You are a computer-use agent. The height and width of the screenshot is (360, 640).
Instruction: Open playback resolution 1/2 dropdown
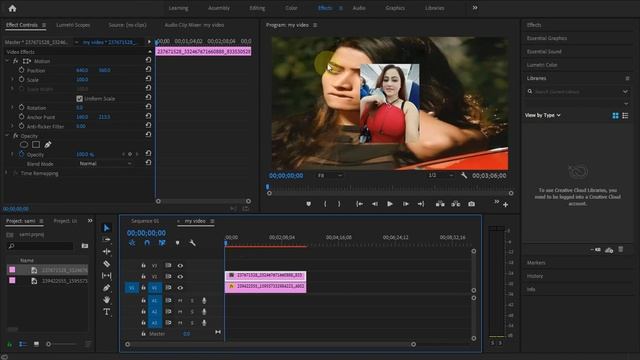pos(441,175)
